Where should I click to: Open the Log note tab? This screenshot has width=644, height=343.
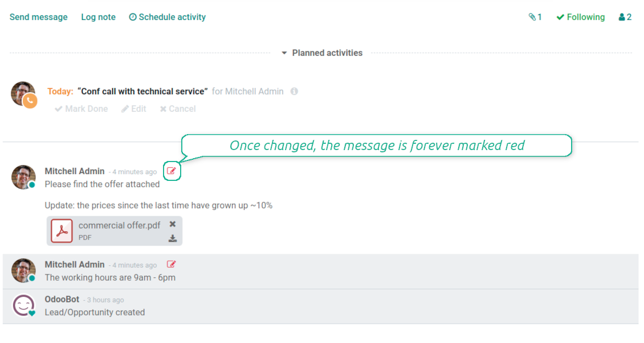pos(98,17)
